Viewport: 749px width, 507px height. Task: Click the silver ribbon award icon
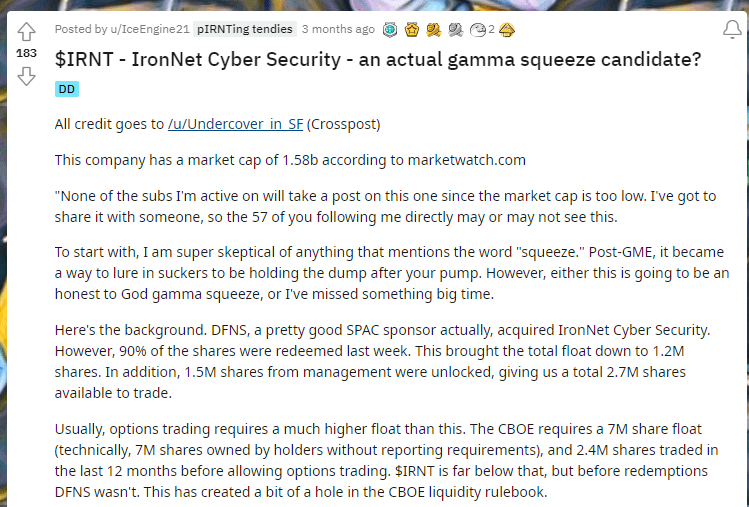click(x=455, y=30)
